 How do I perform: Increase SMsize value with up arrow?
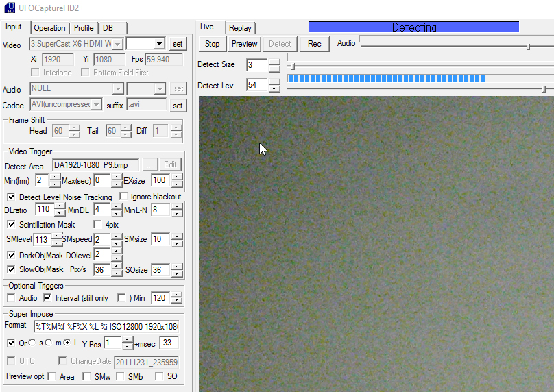click(177, 236)
